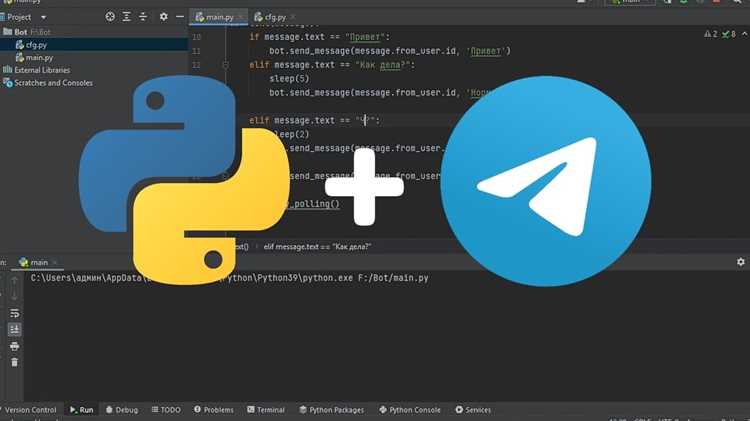The image size is (750, 421).
Task: Toggle soft-wrap in Run console
Action: point(14,313)
